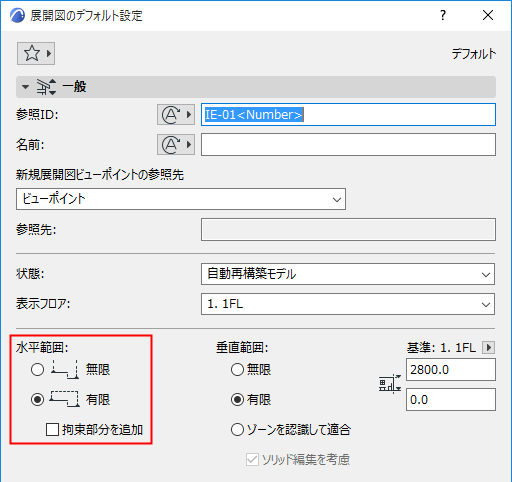Click the help question mark button
The width and height of the screenshot is (512, 482).
tap(443, 15)
